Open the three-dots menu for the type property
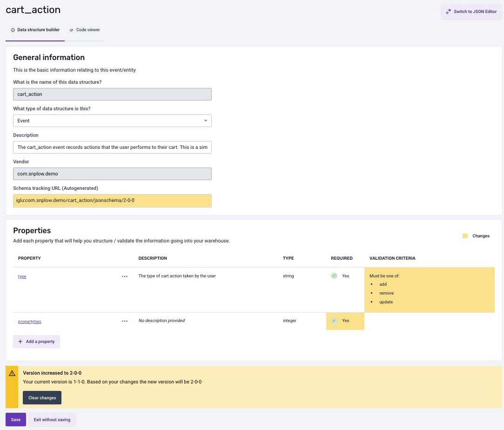 click(x=125, y=276)
